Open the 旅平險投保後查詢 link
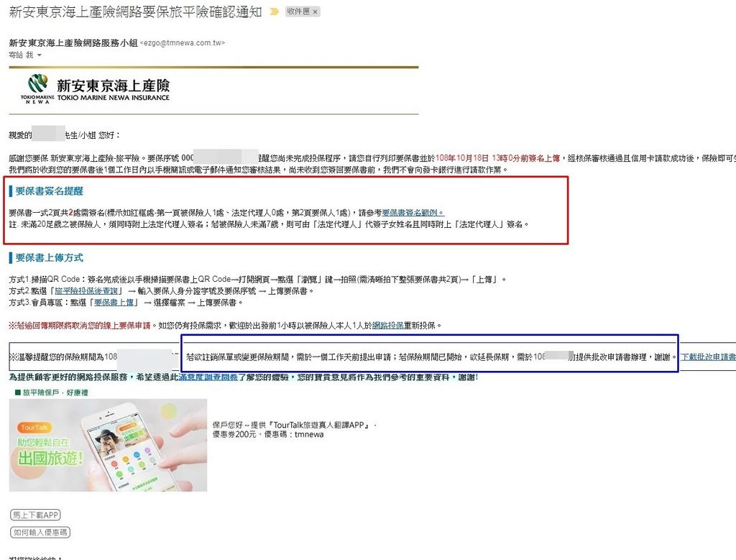Image resolution: width=736 pixels, height=560 pixels. [x=86, y=291]
